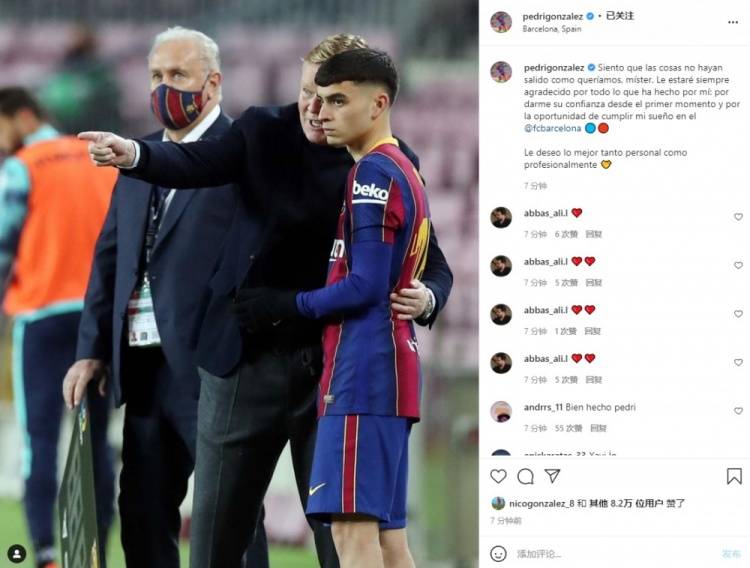Screen dimensions: 750x568
Task: Open the three-dot more options menu
Action: coord(732,22)
